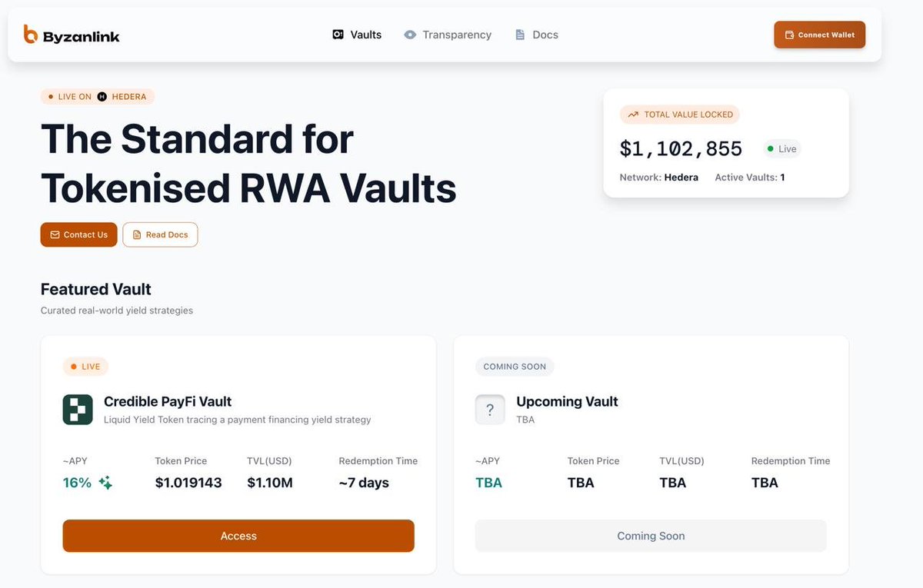Click the LIVE badge on Credible PayFi card
This screenshot has height=588, width=923.
[86, 367]
